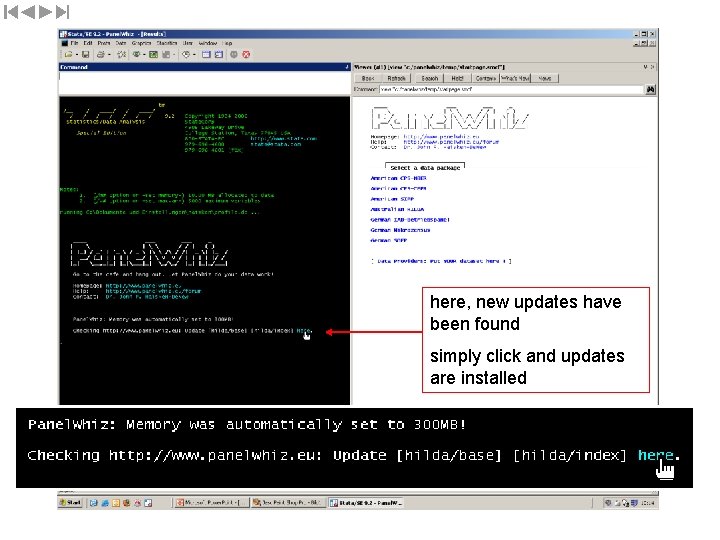Click the What's New button in the Viewer
This screenshot has width=720, height=540.
(515, 79)
